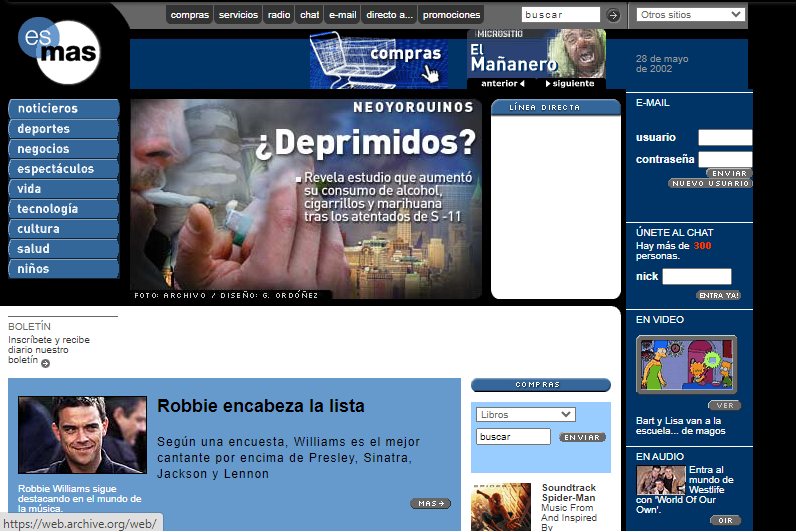This screenshot has width=796, height=531.
Task: Click the esmas logo
Action: click(59, 50)
